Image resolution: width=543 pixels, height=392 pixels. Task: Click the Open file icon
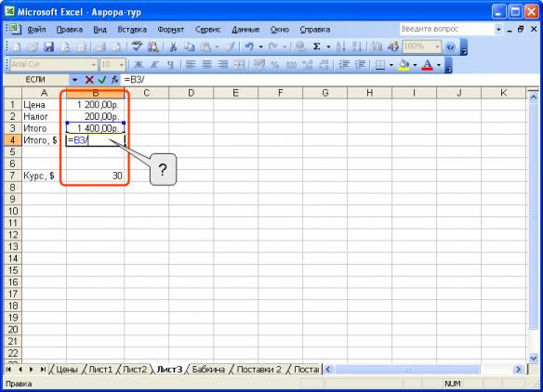point(33,46)
